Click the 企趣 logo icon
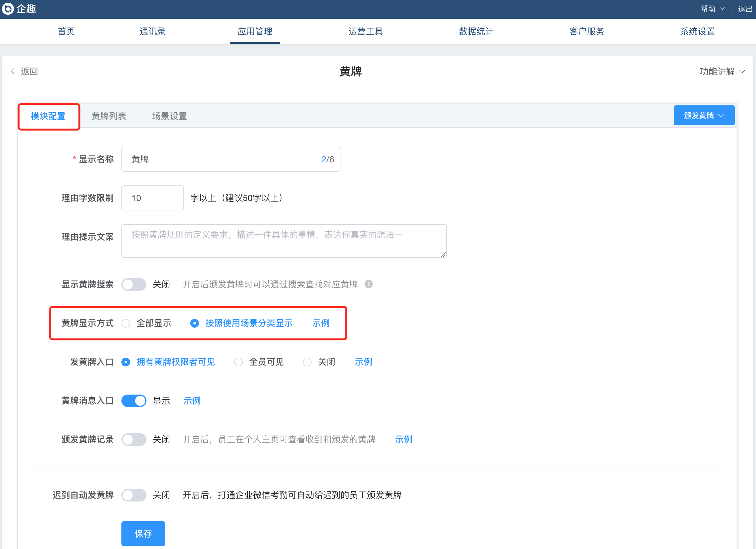Screen dimensions: 756x549 (8, 8)
